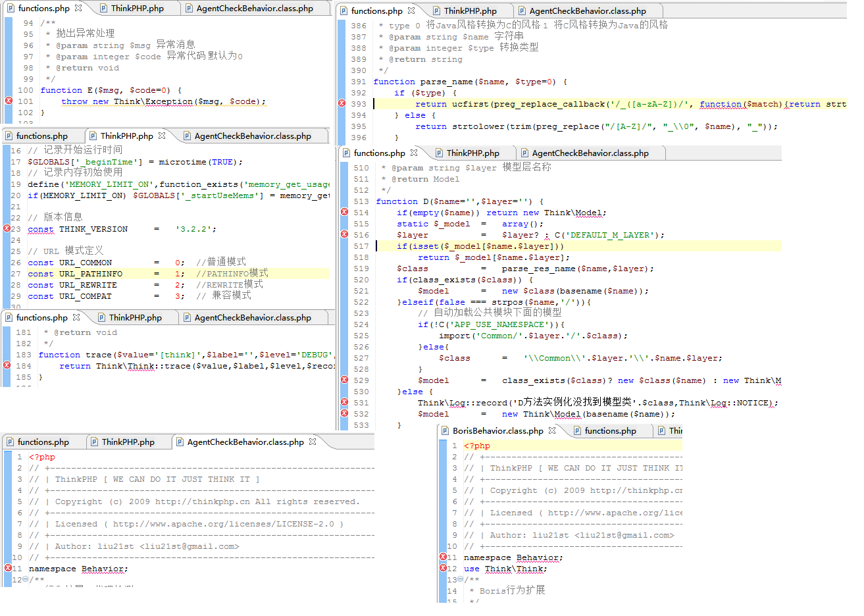Close the active AgentCheckBehavior.class.php tab
The width and height of the screenshot is (864, 616).
[313, 442]
